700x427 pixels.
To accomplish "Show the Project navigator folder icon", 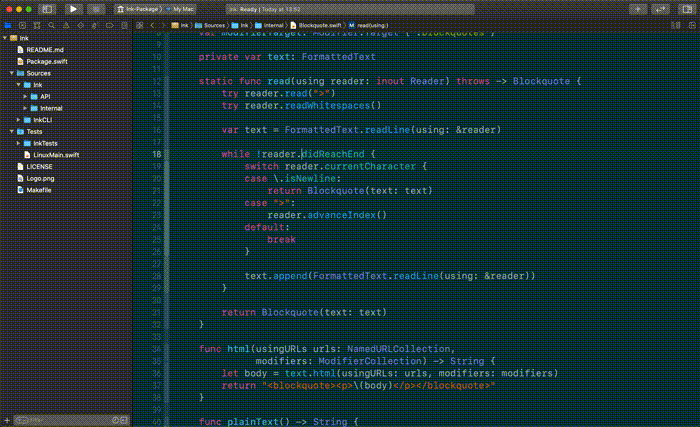I will (x=8, y=25).
